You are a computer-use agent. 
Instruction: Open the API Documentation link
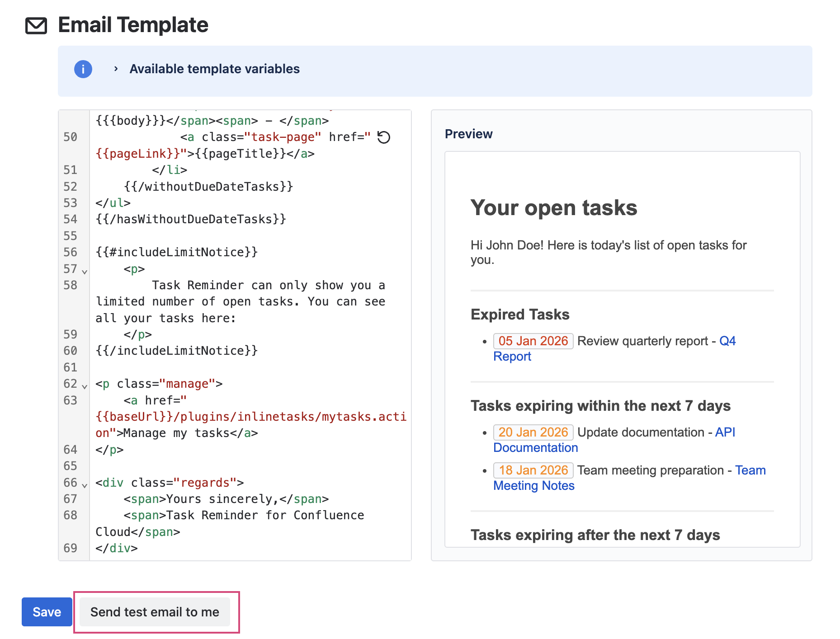(x=536, y=447)
